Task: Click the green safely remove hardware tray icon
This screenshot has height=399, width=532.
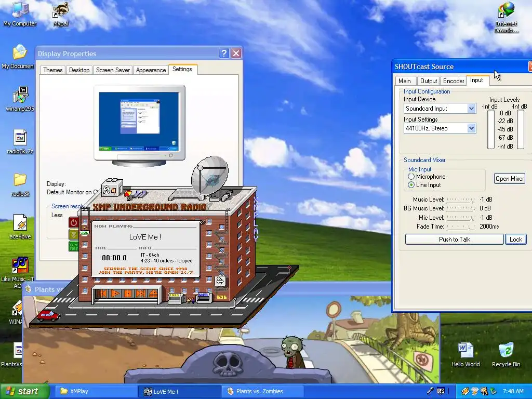Action: (494, 391)
